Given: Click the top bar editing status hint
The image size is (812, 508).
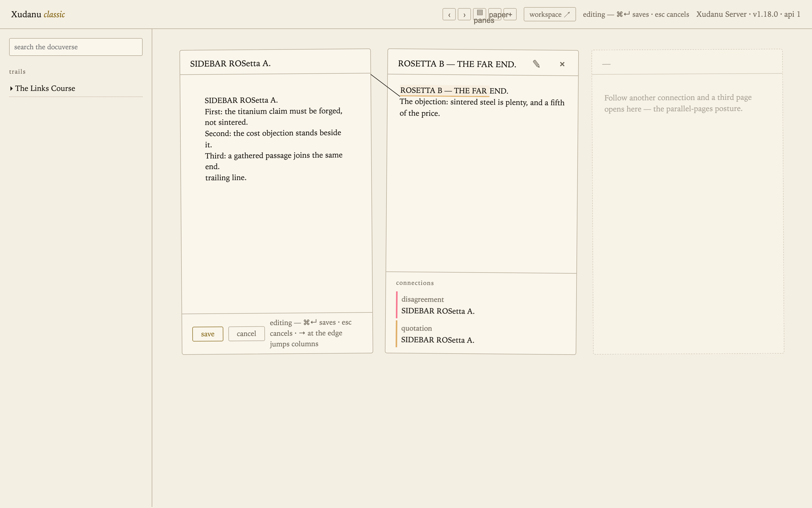Looking at the screenshot, I should tap(636, 14).
